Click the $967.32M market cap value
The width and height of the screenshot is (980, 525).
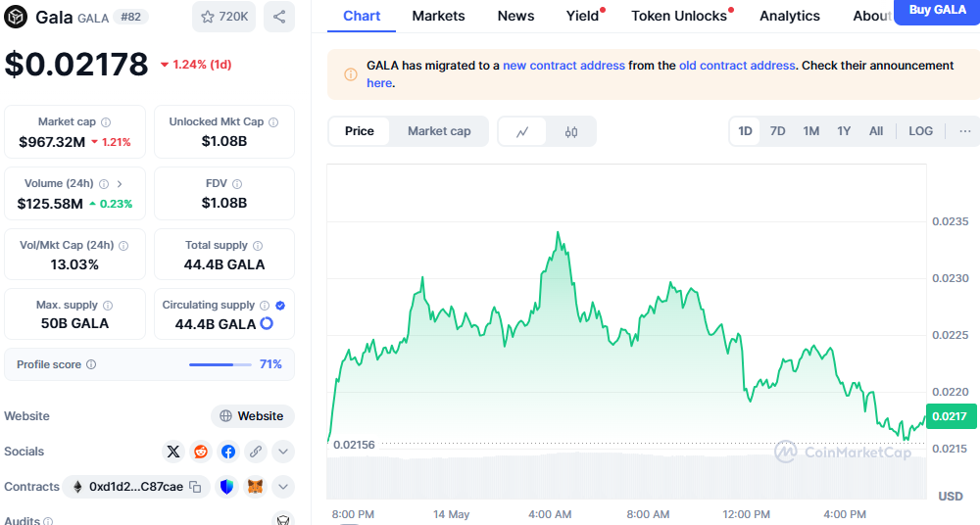52,142
